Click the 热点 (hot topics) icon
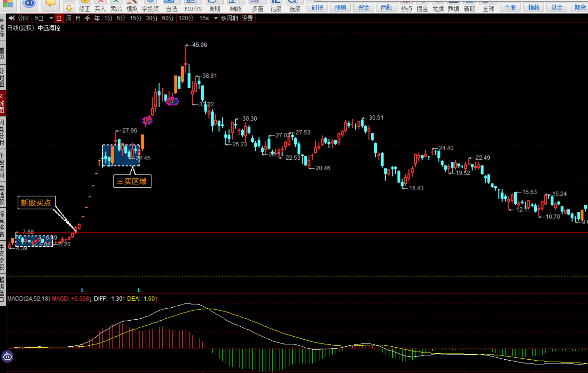The height and width of the screenshot is (373, 588). [407, 6]
